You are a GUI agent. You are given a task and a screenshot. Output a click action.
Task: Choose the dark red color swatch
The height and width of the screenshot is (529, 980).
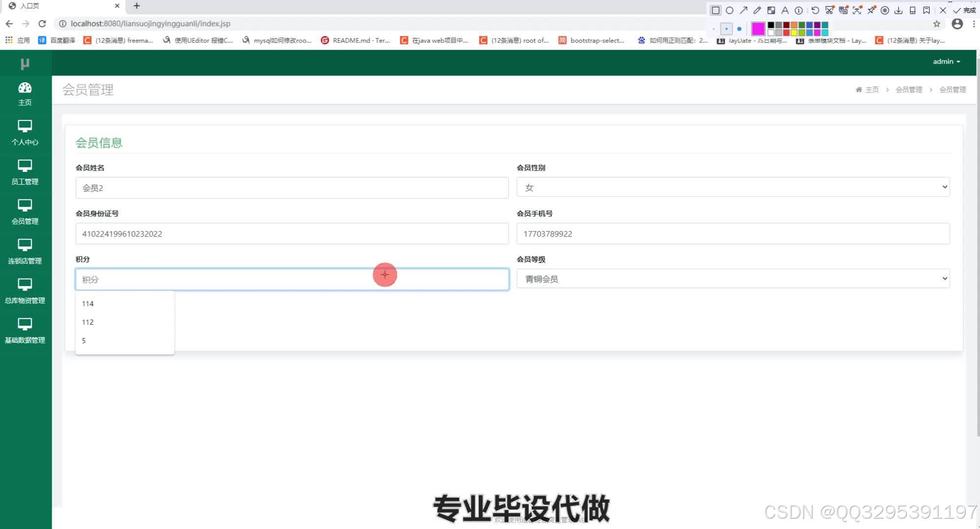pyautogui.click(x=786, y=25)
